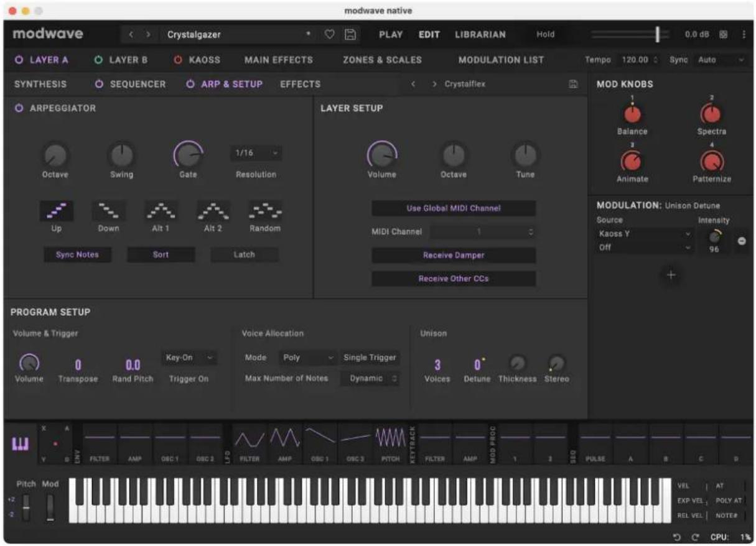The width and height of the screenshot is (756, 546).
Task: Open the arpeggiator Resolution dropdown
Action: (256, 153)
